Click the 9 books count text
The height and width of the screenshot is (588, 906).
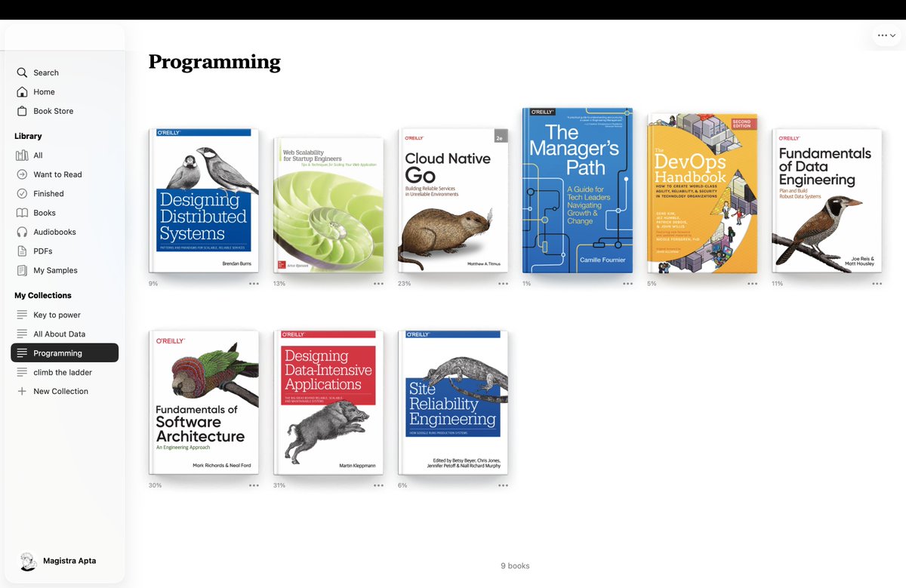[x=515, y=566]
